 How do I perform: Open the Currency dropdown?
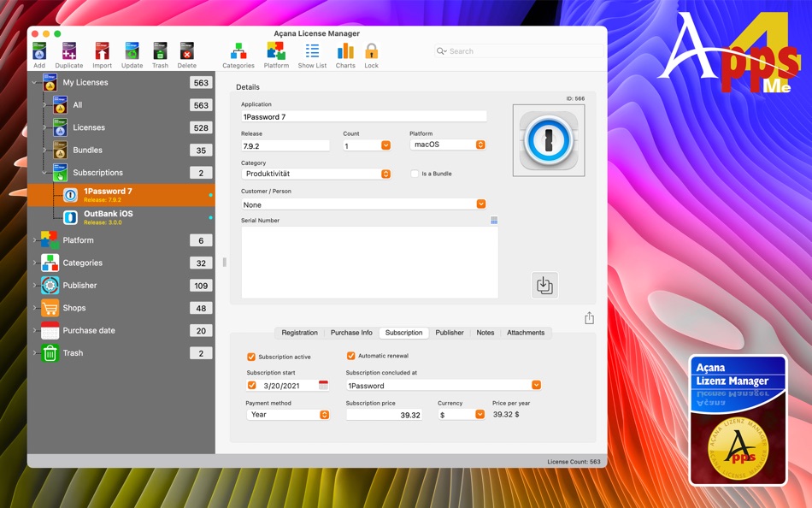(480, 414)
